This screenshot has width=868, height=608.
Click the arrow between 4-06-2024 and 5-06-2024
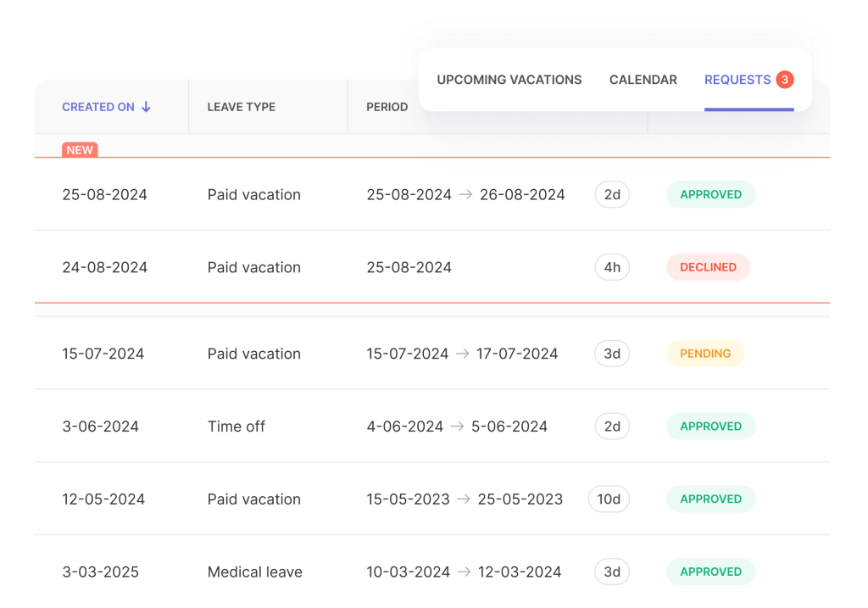(x=457, y=427)
